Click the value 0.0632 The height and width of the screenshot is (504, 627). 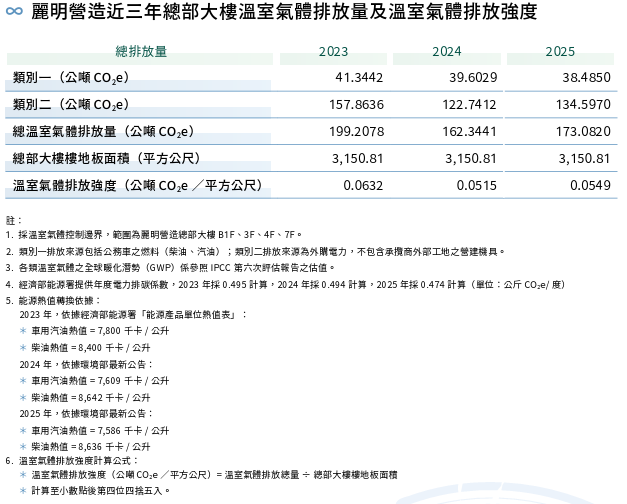(363, 186)
